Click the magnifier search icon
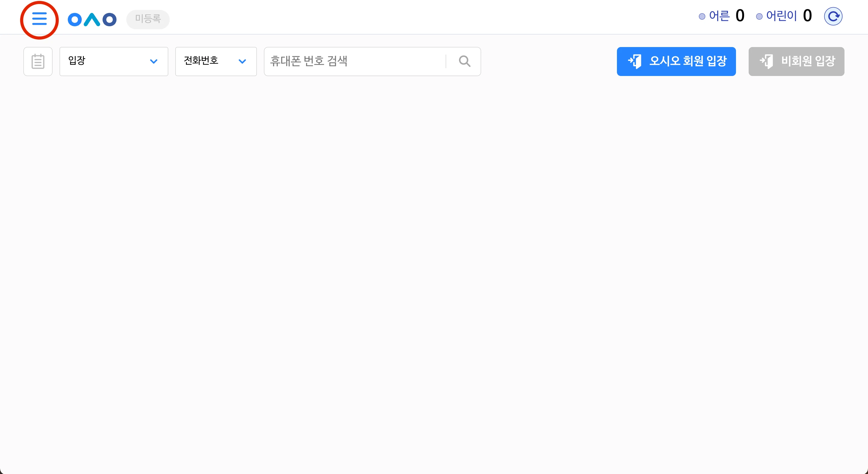 point(464,61)
